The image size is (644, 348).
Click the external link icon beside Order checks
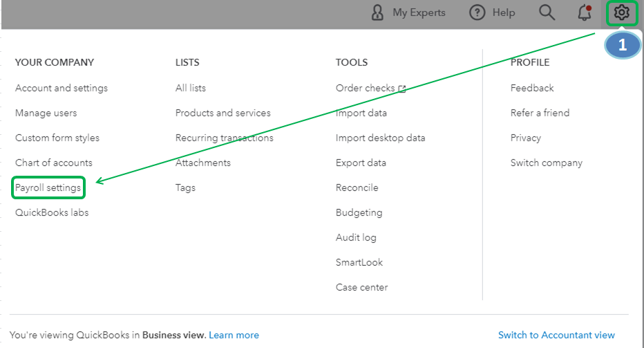point(402,89)
